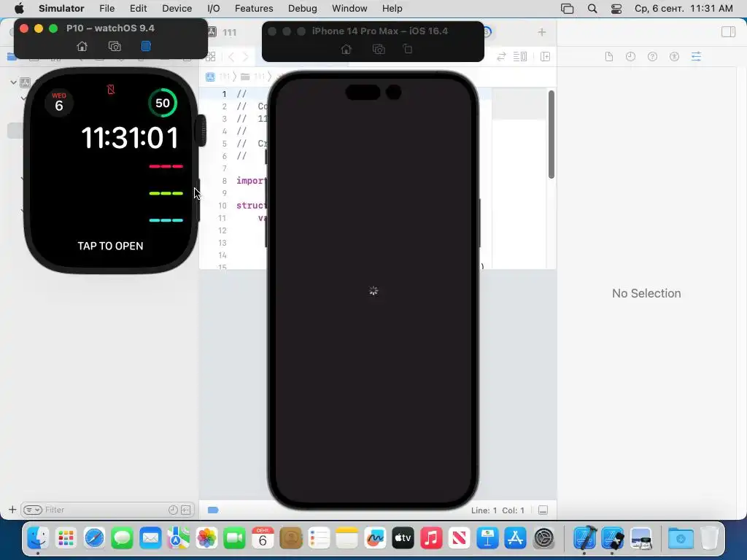
Task: Add a new file with the navigator plus button
Action: 12,510
